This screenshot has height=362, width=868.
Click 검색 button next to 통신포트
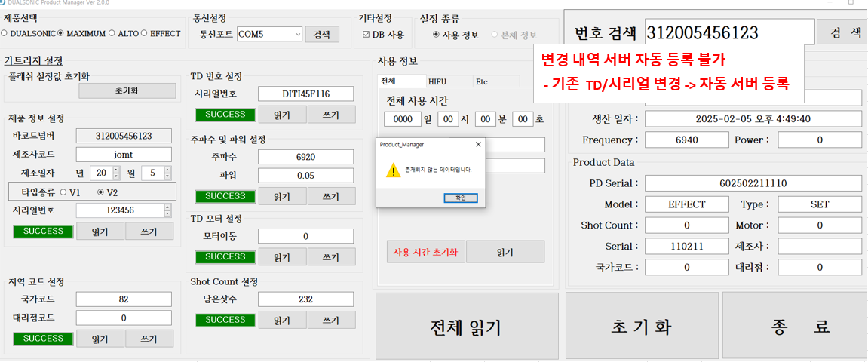(322, 34)
